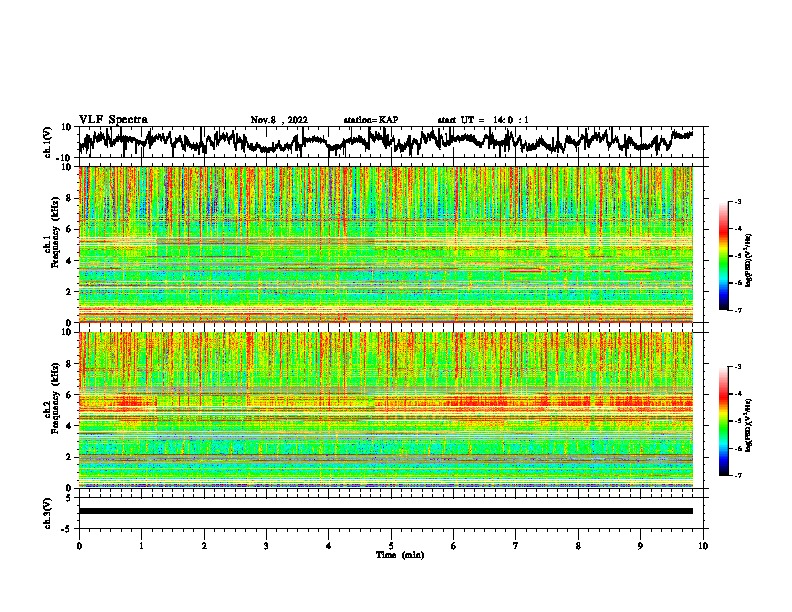Click the ch.1 spectrogram panel
The height and width of the screenshot is (612, 792).
[386, 244]
